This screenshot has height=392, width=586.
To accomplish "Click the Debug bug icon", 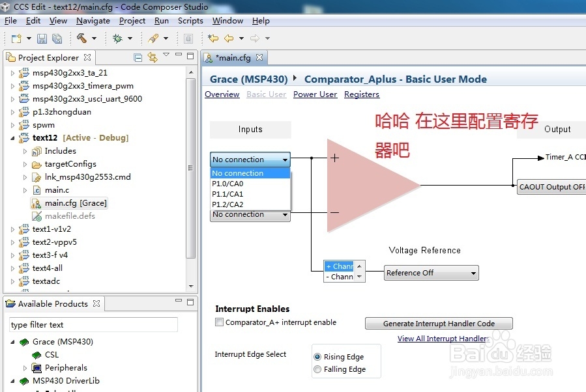I will [x=117, y=38].
